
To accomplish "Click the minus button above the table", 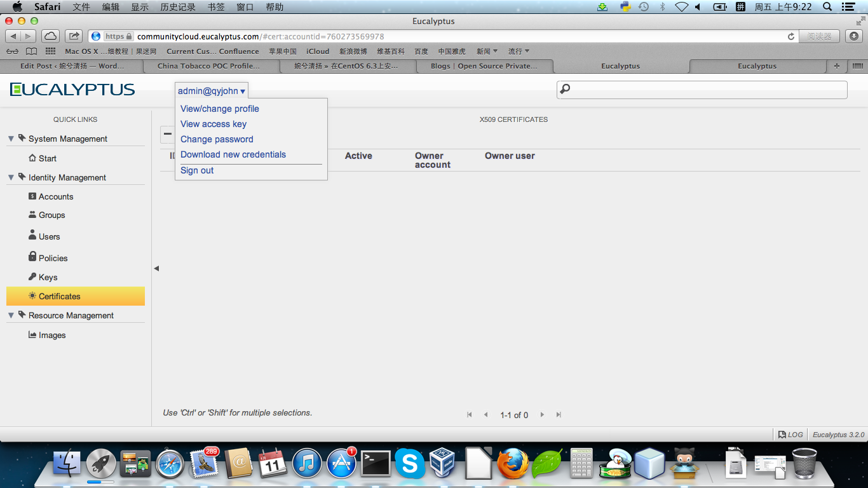I will [167, 133].
